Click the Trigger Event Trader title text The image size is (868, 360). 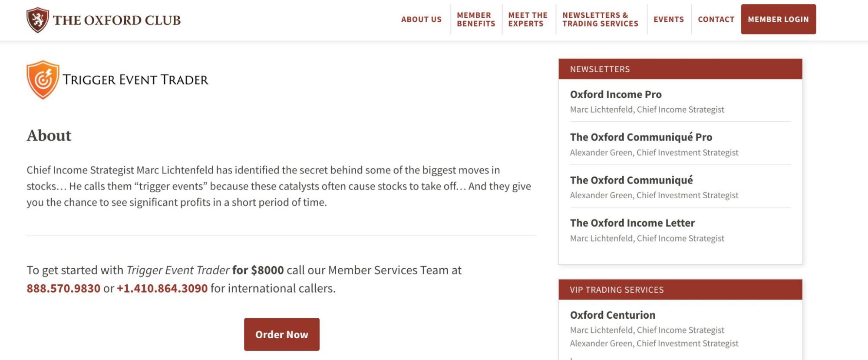click(x=135, y=80)
